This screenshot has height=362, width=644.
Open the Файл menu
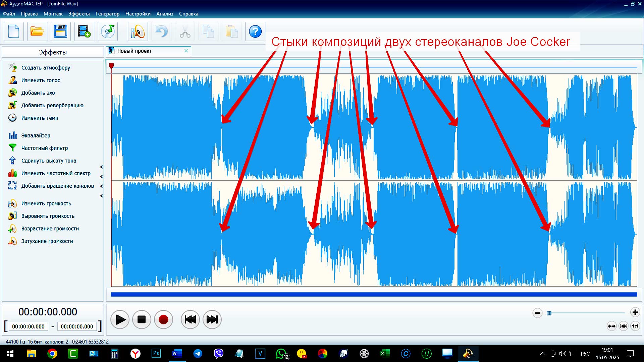[x=9, y=14]
